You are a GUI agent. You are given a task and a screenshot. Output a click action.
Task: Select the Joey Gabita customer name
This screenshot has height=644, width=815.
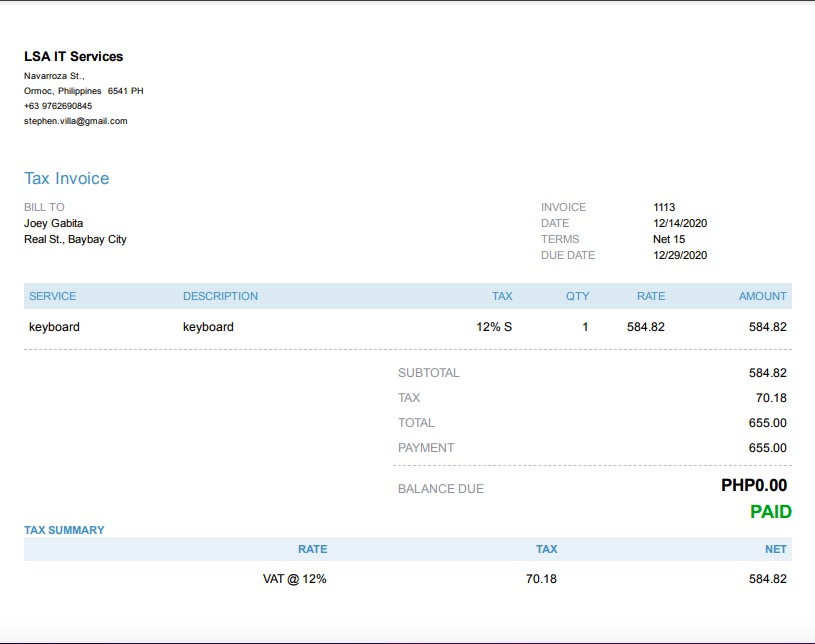point(54,223)
